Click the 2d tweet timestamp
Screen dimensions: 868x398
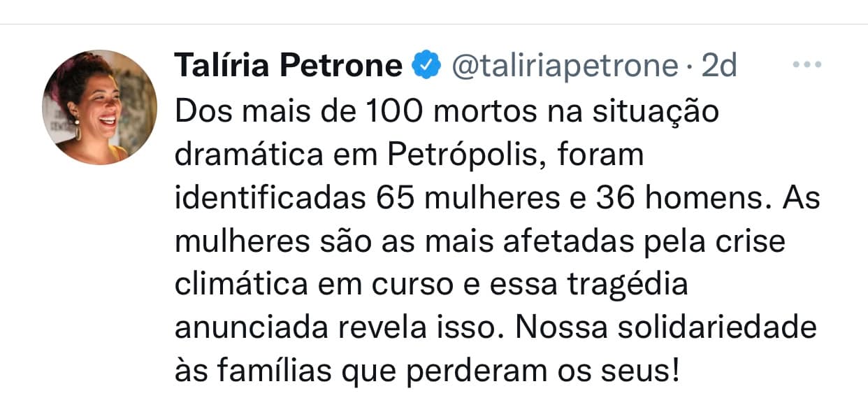pyautogui.click(x=719, y=66)
